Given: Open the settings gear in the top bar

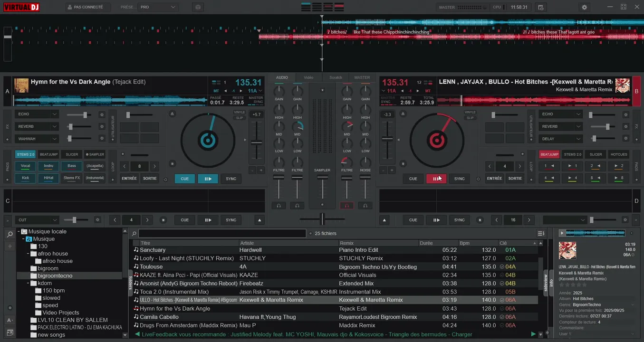Looking at the screenshot, I should pyautogui.click(x=585, y=7).
